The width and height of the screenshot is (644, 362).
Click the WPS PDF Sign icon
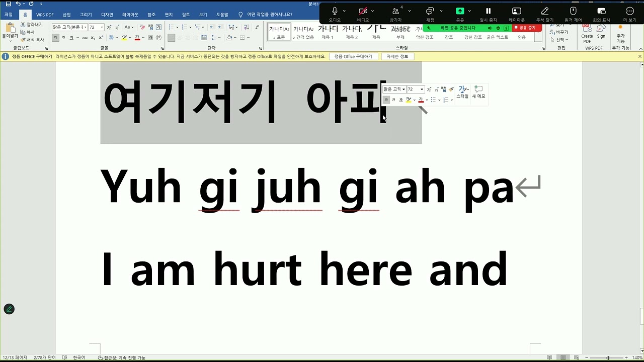(x=601, y=30)
